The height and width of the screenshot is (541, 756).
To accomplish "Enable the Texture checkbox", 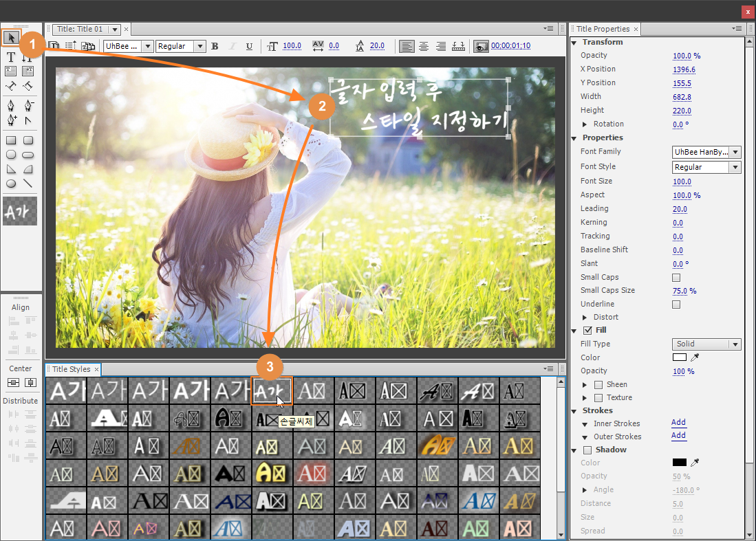I will pos(598,398).
